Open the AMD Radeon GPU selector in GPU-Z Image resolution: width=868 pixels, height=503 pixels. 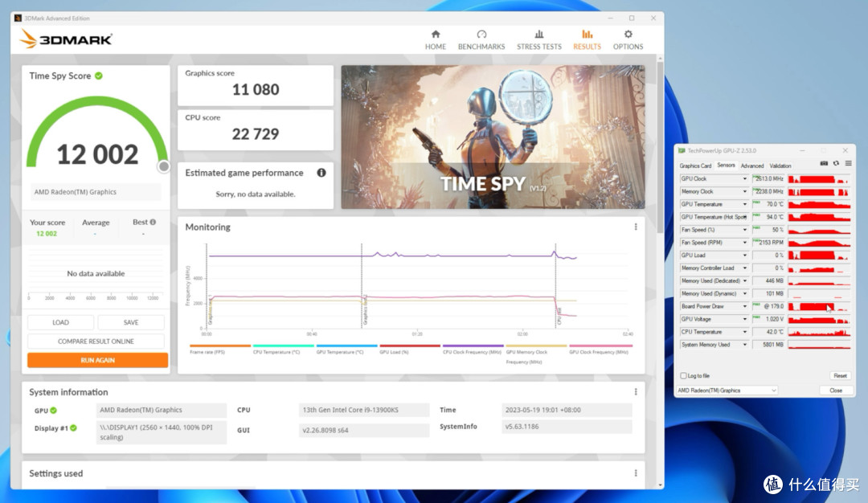coord(727,391)
